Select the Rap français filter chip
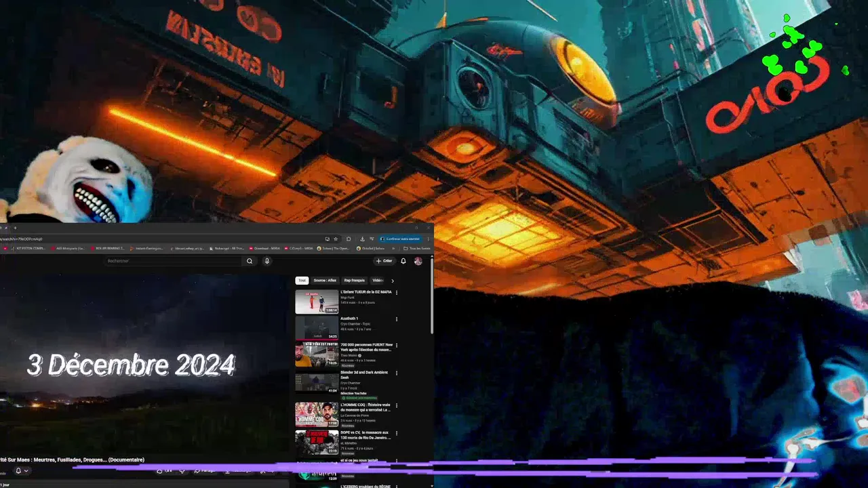Image resolution: width=868 pixels, height=488 pixels. (354, 281)
